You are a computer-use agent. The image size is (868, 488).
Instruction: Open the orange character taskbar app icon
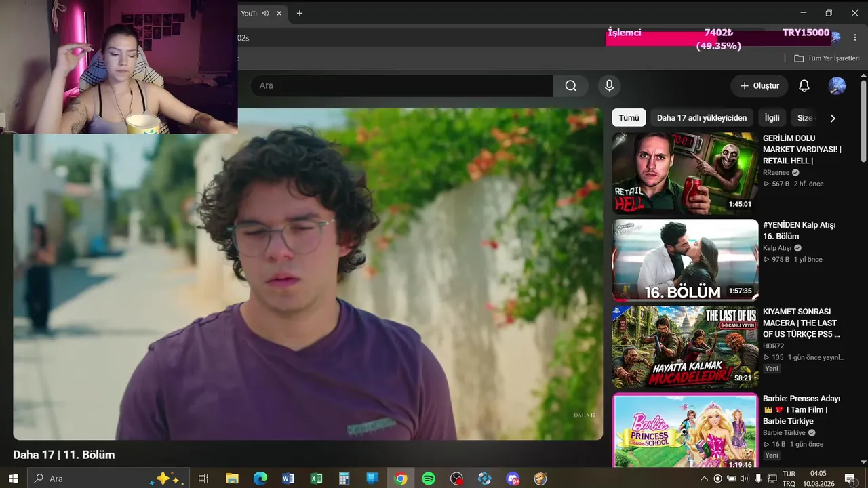540,479
